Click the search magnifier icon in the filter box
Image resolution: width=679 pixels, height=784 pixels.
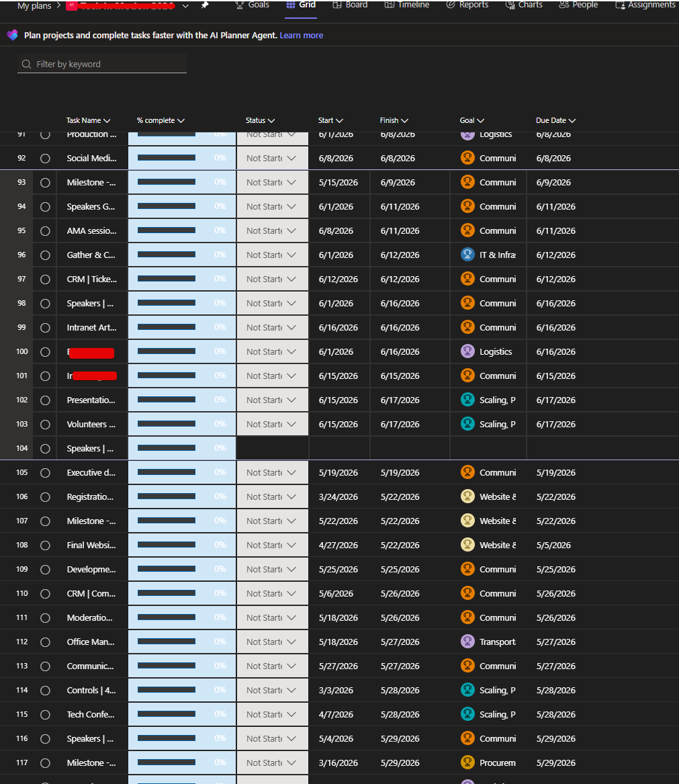point(26,64)
